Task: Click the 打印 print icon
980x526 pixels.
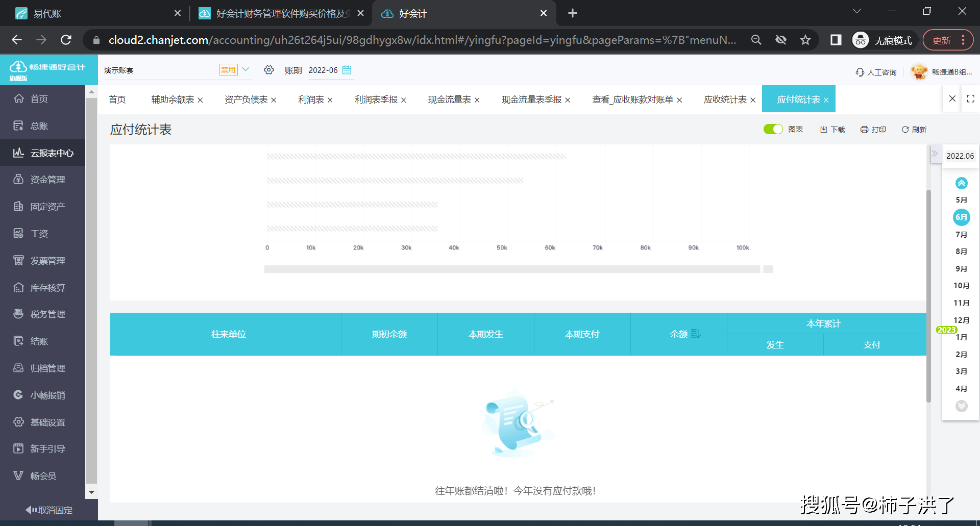Action: [x=873, y=129]
